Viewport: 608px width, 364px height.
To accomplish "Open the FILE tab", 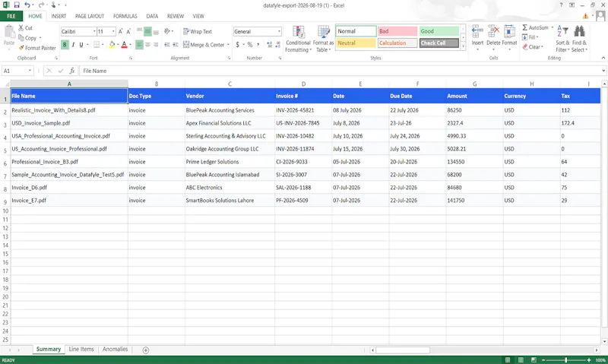I will click(11, 16).
